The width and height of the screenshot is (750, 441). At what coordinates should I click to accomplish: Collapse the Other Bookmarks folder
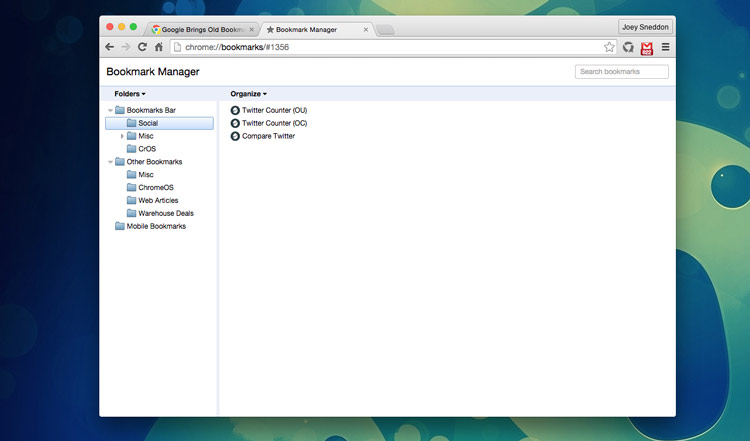coord(110,162)
